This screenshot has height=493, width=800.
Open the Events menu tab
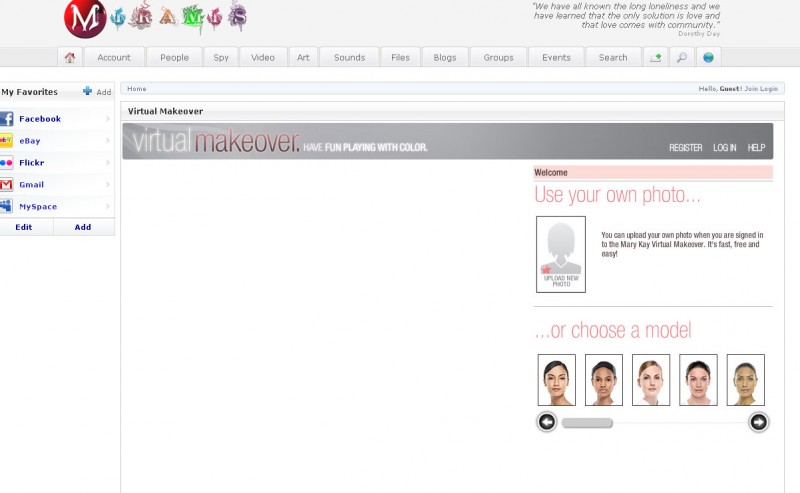point(556,58)
